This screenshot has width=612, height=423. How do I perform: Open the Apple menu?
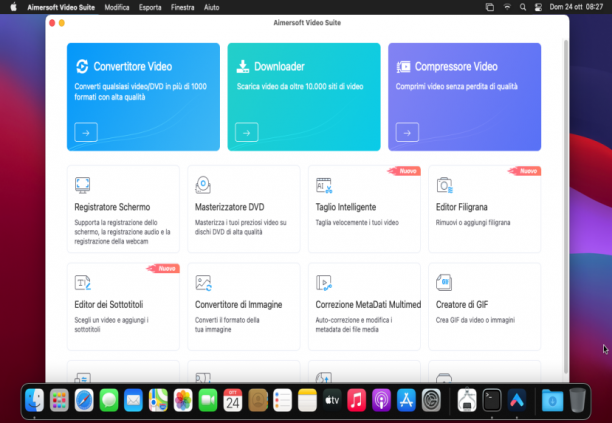[x=13, y=7]
